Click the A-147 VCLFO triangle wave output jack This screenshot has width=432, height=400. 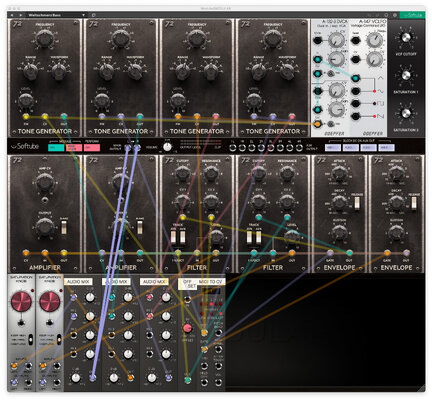356,78
